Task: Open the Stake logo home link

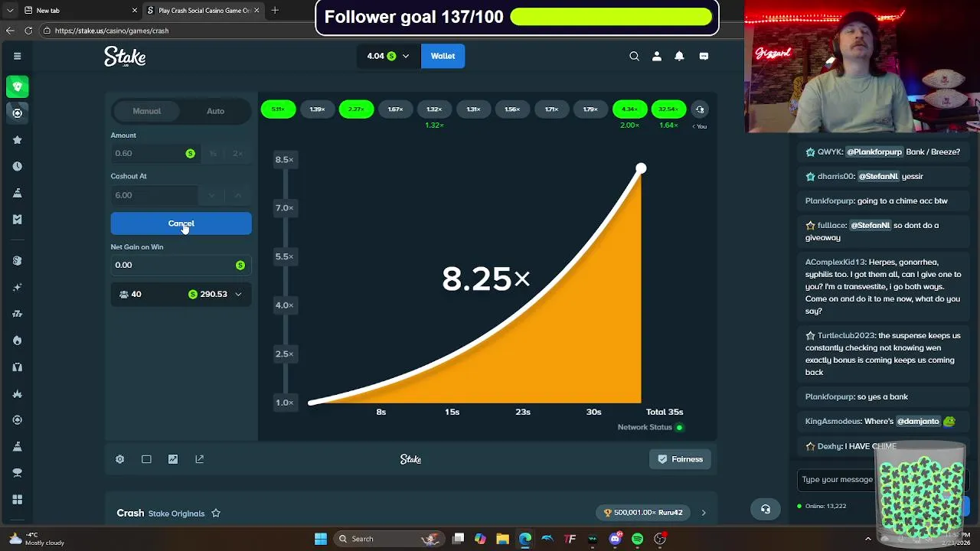Action: tap(125, 57)
